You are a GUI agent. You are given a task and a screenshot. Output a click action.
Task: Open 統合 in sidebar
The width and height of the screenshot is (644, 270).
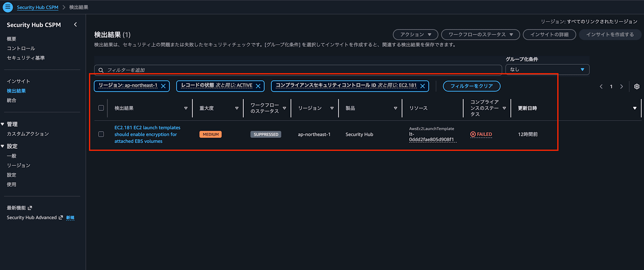click(x=12, y=100)
